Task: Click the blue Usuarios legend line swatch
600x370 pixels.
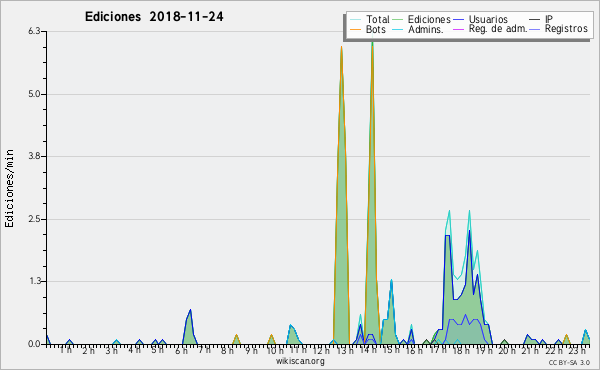Action: click(x=458, y=20)
